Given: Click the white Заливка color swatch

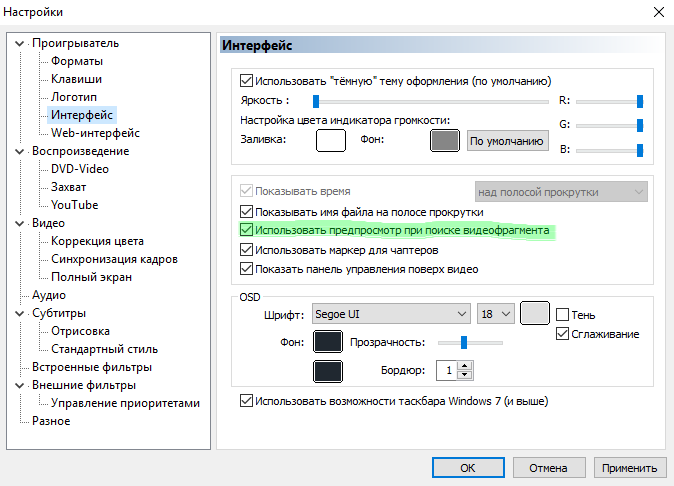Looking at the screenshot, I should 330,141.
